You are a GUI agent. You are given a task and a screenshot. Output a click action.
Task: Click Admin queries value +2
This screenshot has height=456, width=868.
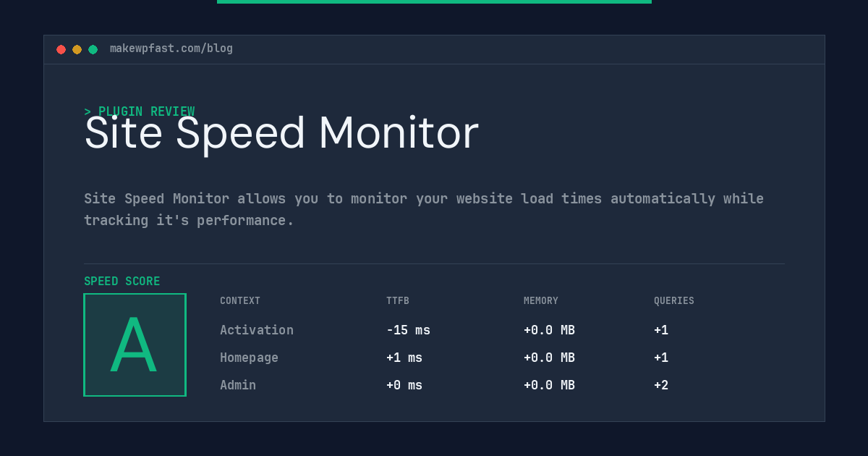(x=661, y=385)
